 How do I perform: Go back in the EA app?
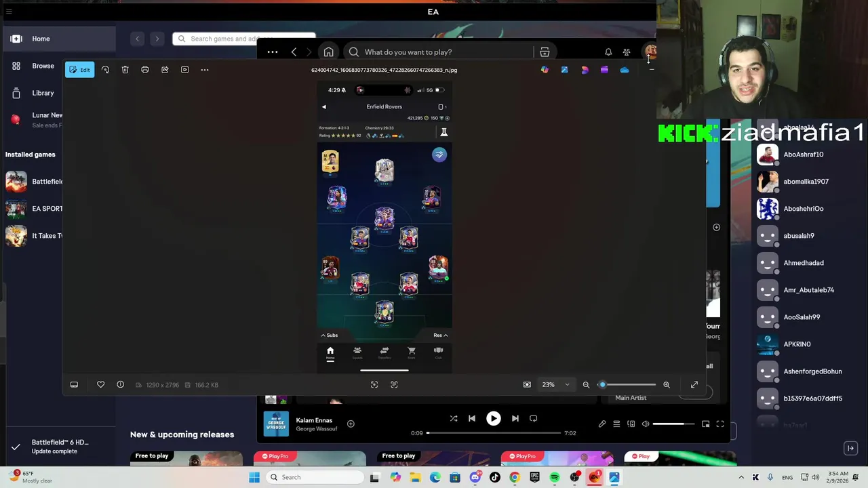[x=138, y=39]
